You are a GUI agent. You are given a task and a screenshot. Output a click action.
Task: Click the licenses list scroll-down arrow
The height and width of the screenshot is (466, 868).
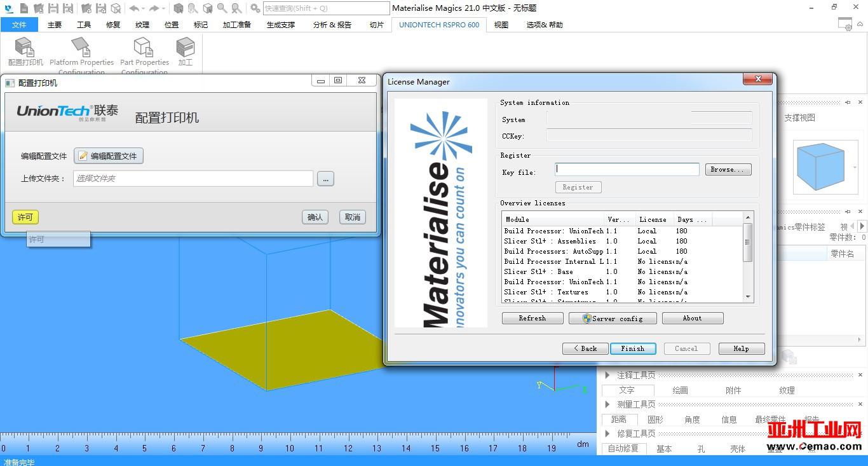coord(748,296)
